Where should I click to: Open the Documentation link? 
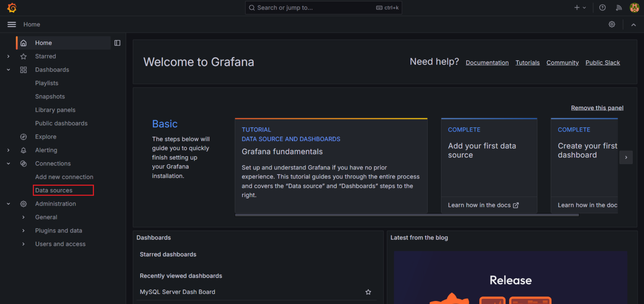tap(487, 62)
